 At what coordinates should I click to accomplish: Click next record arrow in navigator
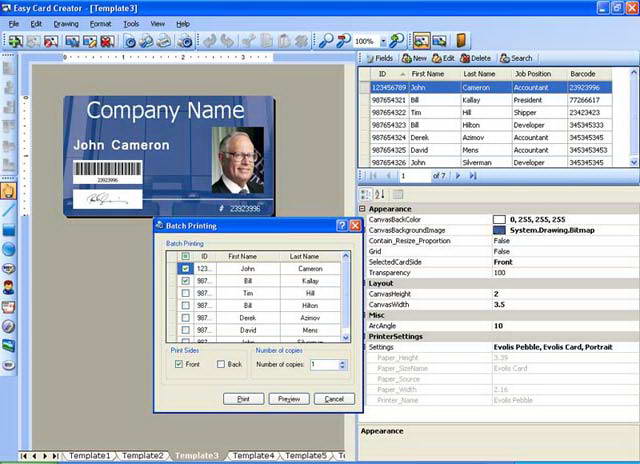pyautogui.click(x=458, y=176)
